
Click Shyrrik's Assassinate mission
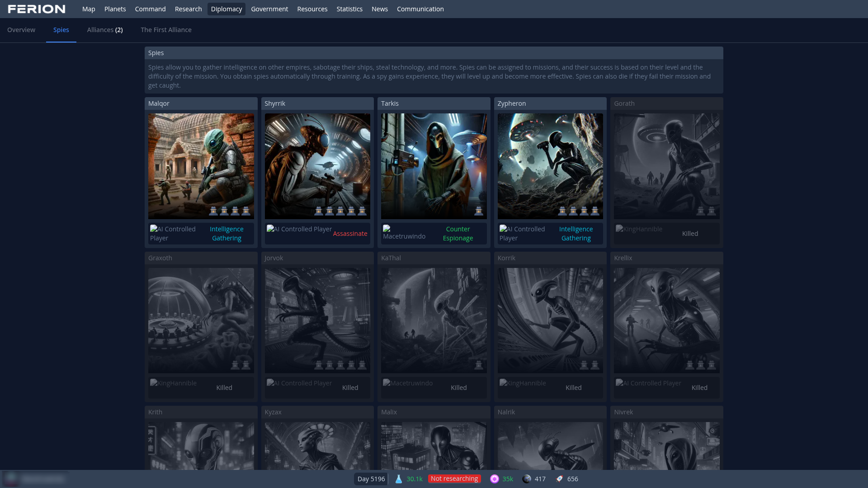(x=350, y=234)
